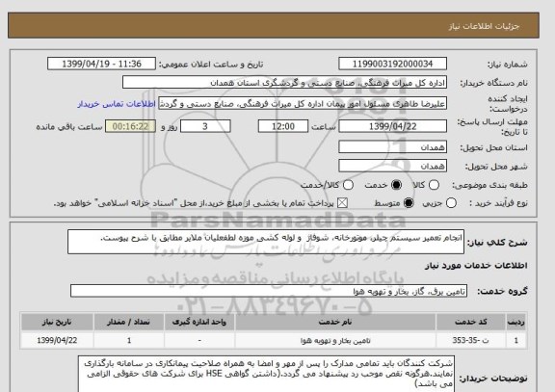555x392 pixels.
Task: Open اطلاعات تماس خریدار link
Action: click(117, 104)
